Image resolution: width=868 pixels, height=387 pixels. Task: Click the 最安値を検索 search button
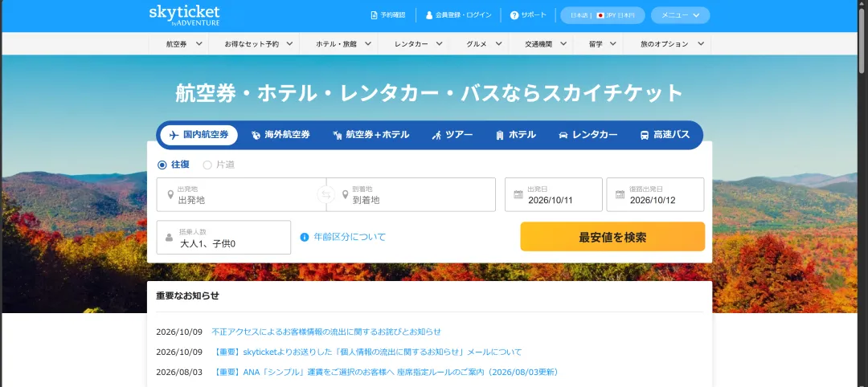coord(612,237)
